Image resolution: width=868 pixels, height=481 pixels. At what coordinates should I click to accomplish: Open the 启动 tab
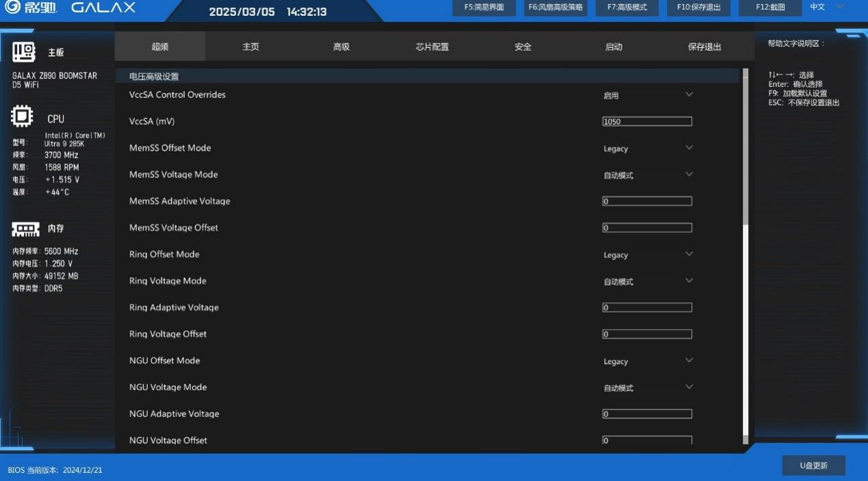(614, 47)
